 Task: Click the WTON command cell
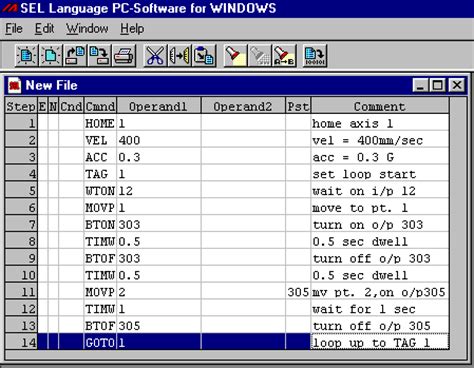100,191
